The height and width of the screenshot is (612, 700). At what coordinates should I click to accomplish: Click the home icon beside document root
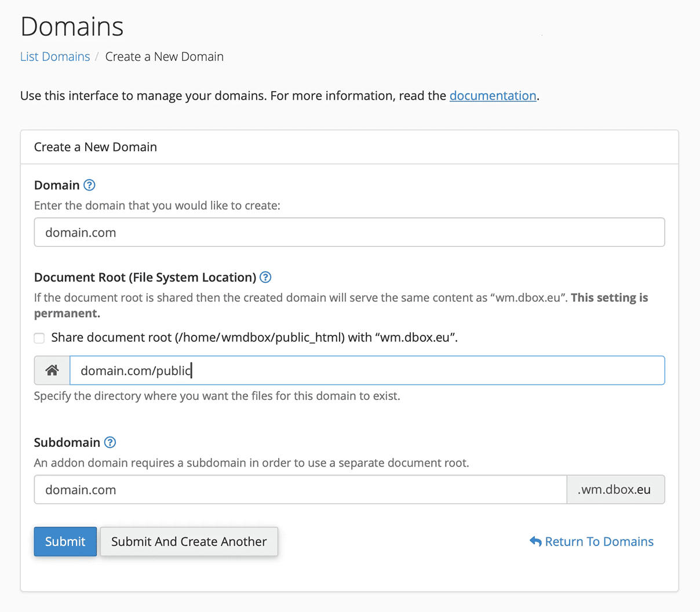coord(52,370)
